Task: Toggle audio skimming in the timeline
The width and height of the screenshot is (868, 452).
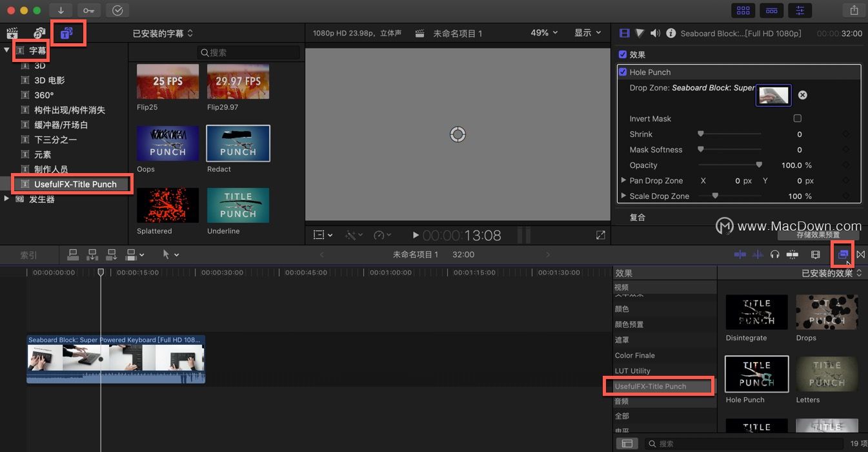Action: 758,255
